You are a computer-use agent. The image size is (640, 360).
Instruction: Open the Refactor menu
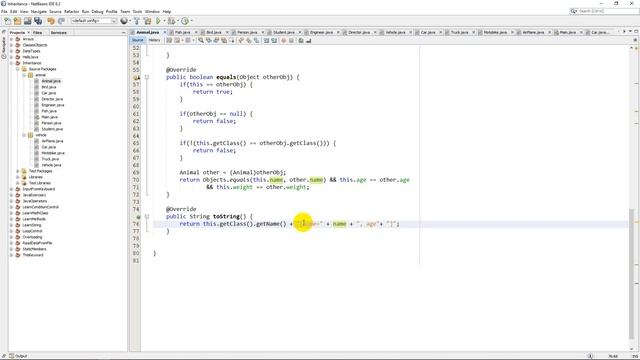[71, 11]
